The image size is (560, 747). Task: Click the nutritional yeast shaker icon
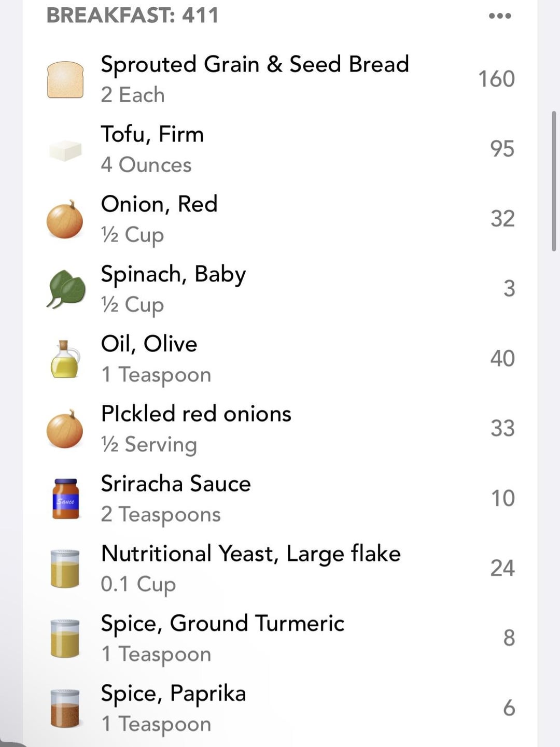click(65, 569)
